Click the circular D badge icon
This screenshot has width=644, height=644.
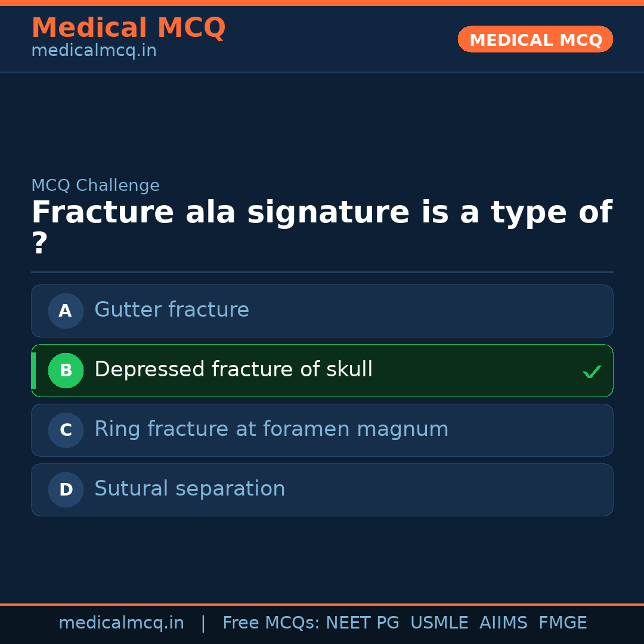(x=66, y=490)
